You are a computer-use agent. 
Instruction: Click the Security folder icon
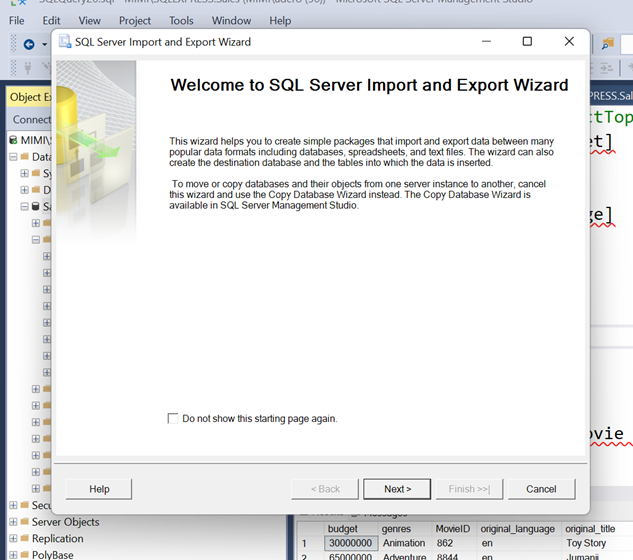coord(25,505)
